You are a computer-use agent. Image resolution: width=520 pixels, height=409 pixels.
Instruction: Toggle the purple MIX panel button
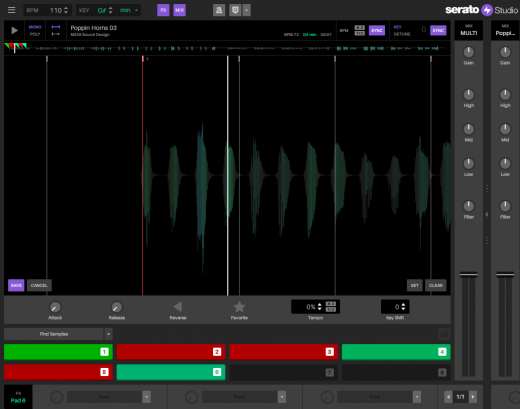(x=180, y=10)
